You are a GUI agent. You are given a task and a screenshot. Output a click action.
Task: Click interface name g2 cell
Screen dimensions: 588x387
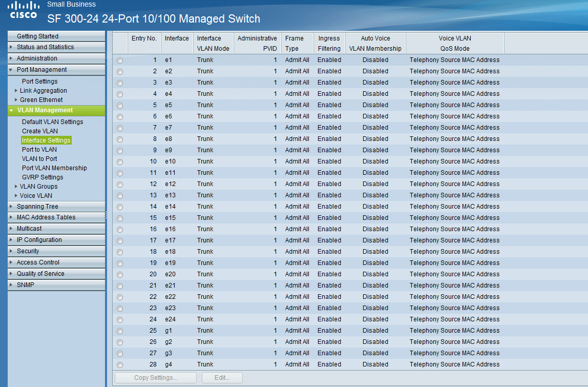pos(169,342)
